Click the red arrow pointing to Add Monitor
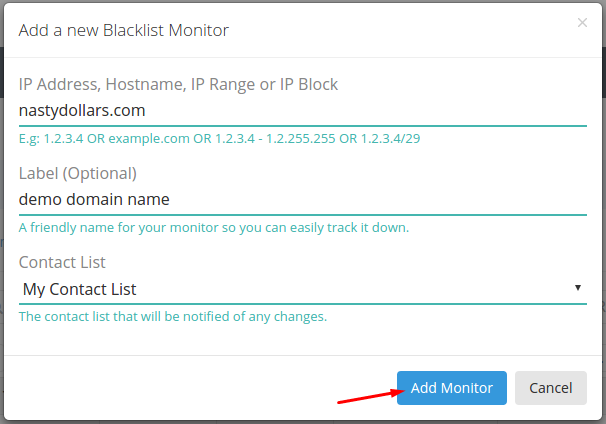Viewport: 606px width, 424px height. click(371, 397)
